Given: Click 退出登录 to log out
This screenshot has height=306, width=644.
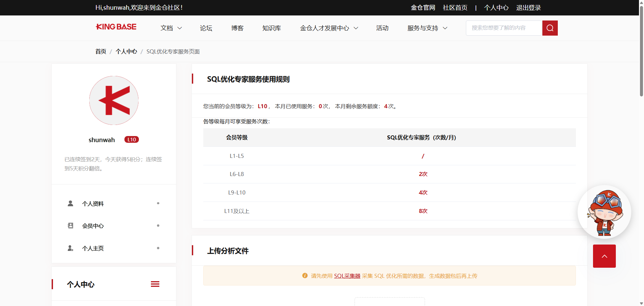Looking at the screenshot, I should click(x=529, y=8).
